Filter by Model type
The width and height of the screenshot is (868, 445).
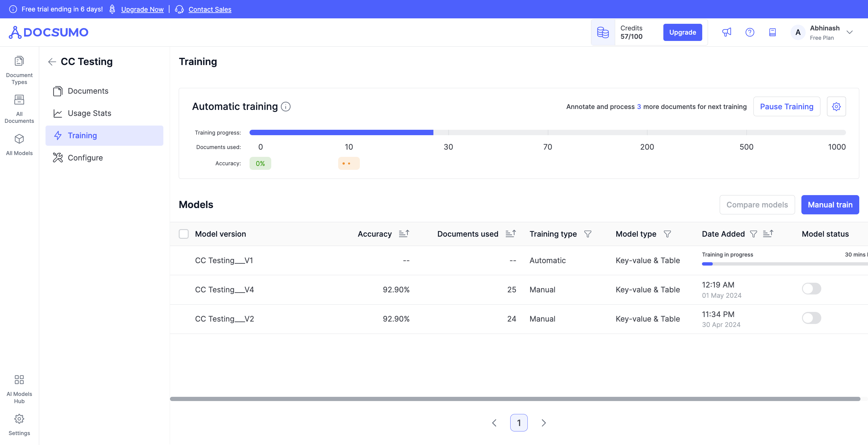[x=667, y=234]
